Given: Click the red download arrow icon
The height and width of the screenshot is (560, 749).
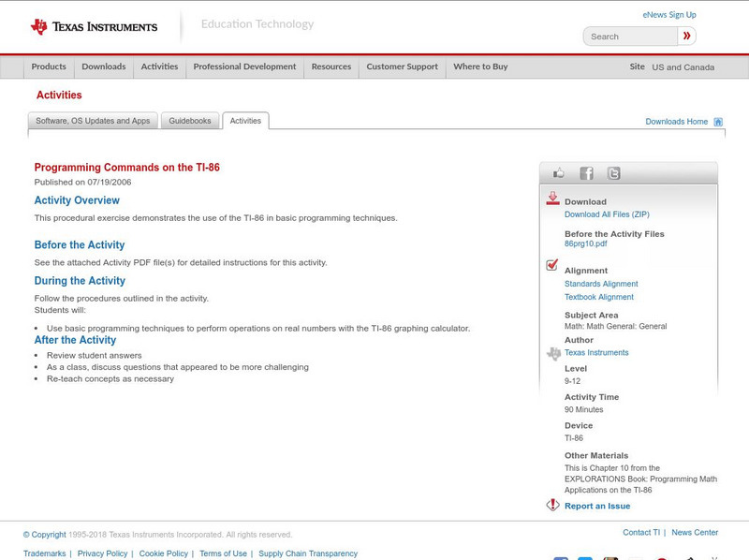Looking at the screenshot, I should coord(552,199).
